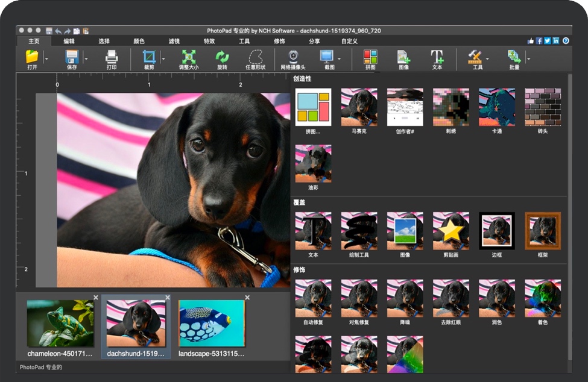Close the chameleon thumbnail

tap(96, 298)
